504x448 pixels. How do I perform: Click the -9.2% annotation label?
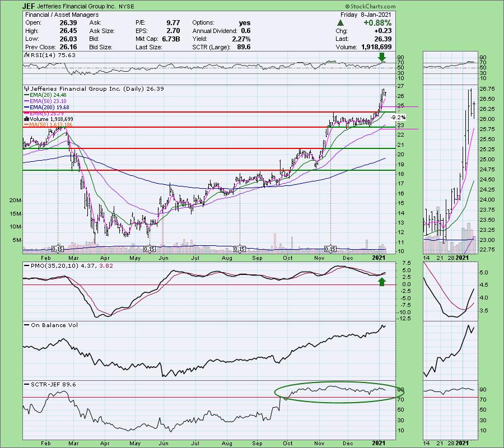[398, 117]
